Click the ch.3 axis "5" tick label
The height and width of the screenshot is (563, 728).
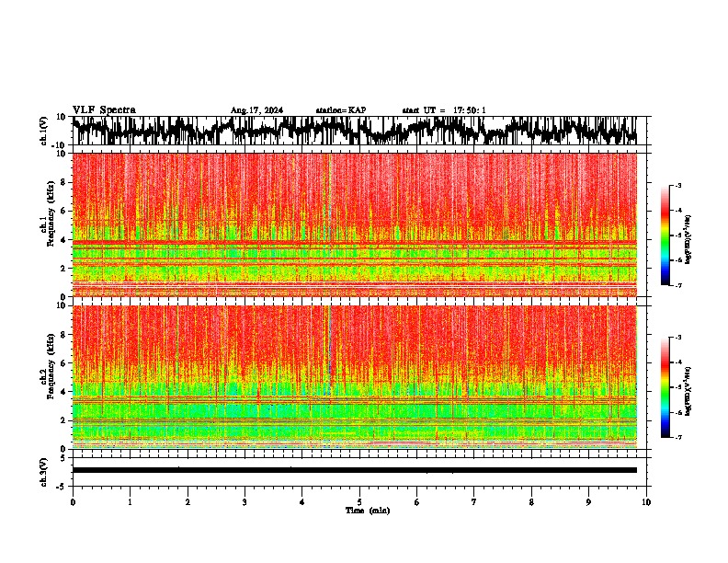tap(63, 458)
